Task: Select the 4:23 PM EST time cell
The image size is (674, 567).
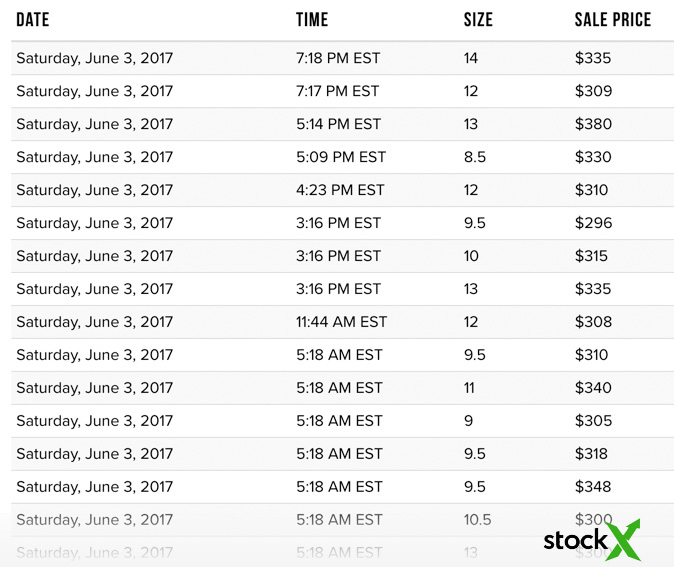Action: [x=340, y=190]
